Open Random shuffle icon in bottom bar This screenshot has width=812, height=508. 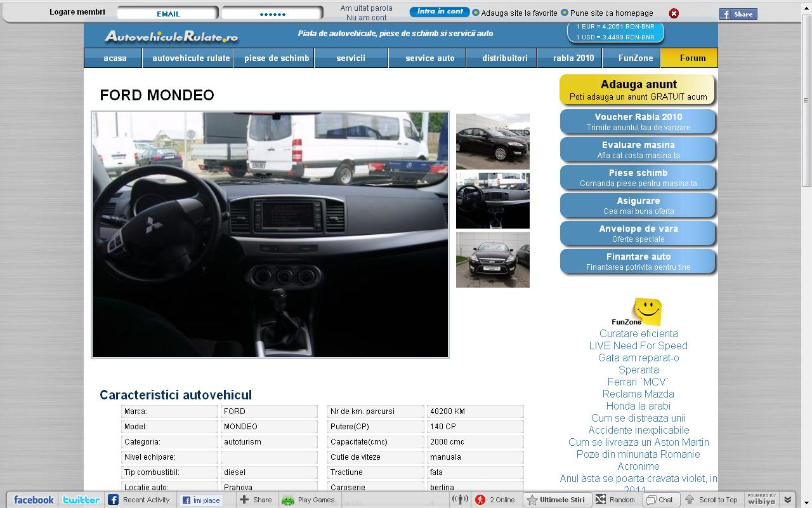[601, 500]
